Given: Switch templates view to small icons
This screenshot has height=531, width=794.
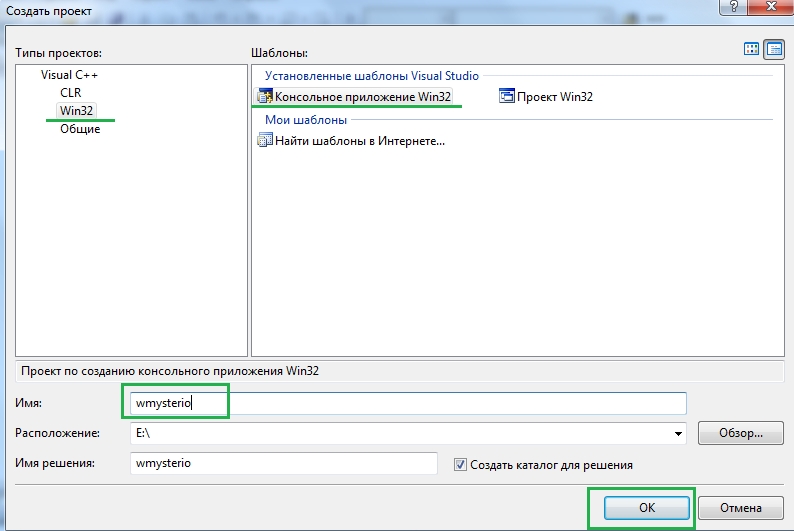Looking at the screenshot, I should pos(774,49).
